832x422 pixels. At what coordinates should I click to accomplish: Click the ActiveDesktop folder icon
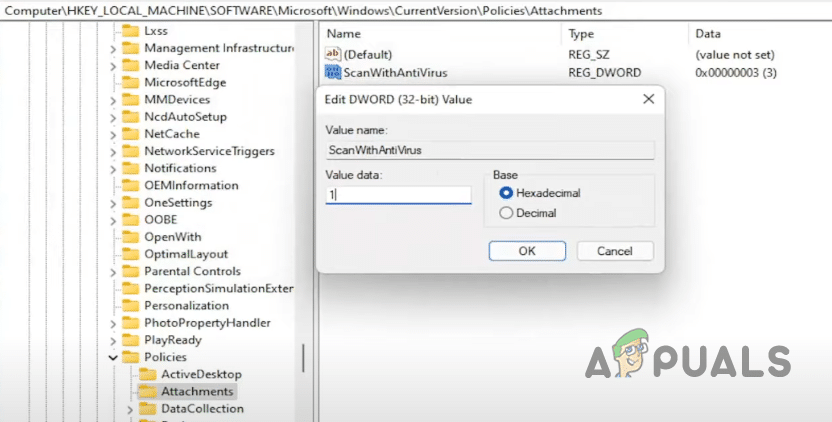click(x=148, y=374)
